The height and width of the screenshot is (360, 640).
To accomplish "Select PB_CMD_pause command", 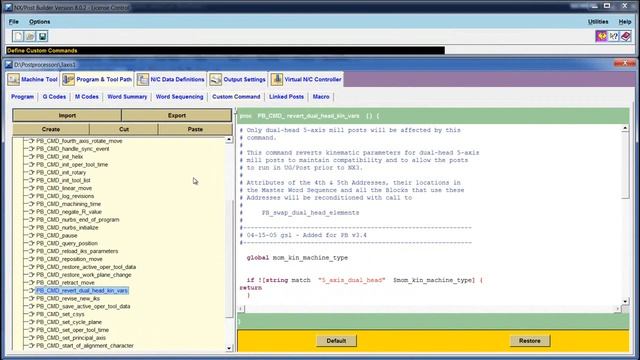I will 57,236.
